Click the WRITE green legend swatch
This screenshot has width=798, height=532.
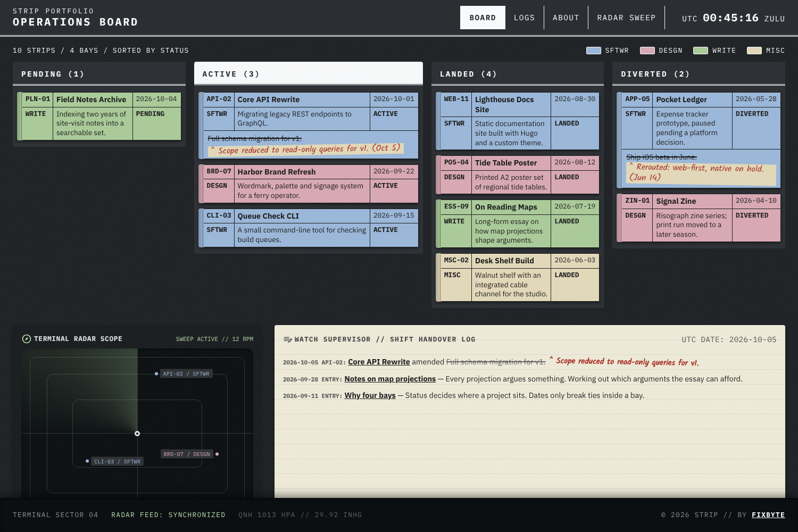pyautogui.click(x=701, y=51)
